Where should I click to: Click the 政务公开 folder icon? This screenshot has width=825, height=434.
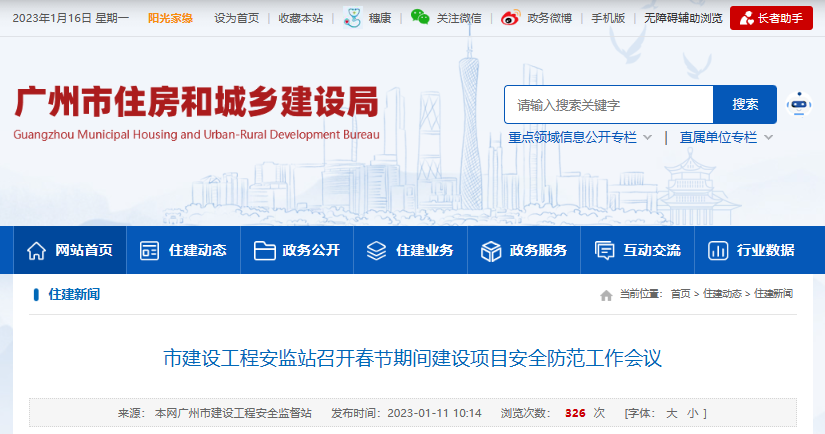tap(264, 250)
